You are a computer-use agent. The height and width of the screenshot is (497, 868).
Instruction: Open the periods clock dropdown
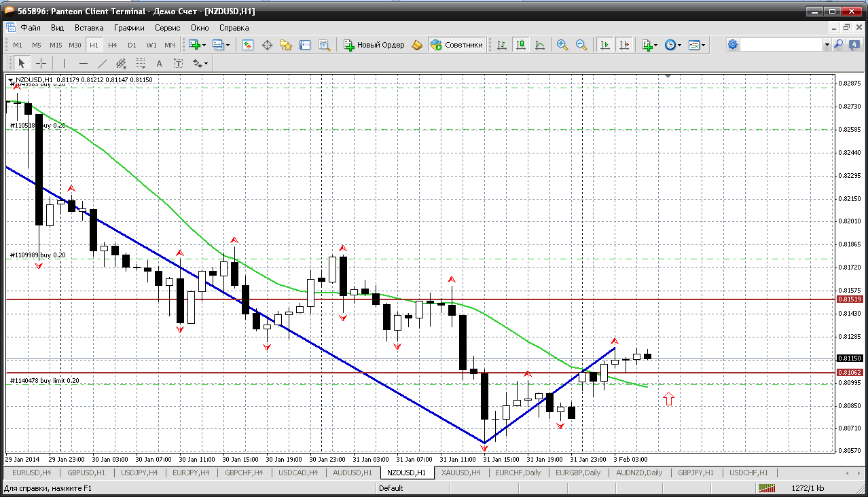(x=673, y=45)
